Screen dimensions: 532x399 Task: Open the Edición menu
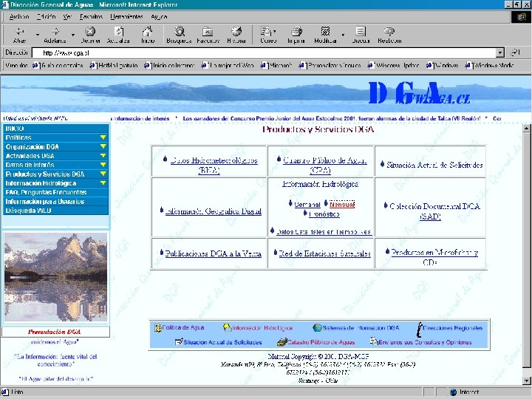46,16
